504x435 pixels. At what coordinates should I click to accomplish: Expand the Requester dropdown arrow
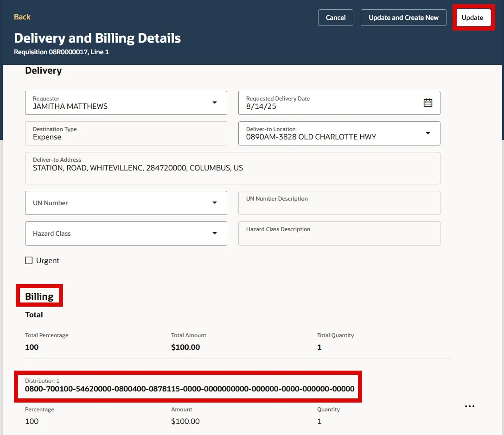[214, 103]
